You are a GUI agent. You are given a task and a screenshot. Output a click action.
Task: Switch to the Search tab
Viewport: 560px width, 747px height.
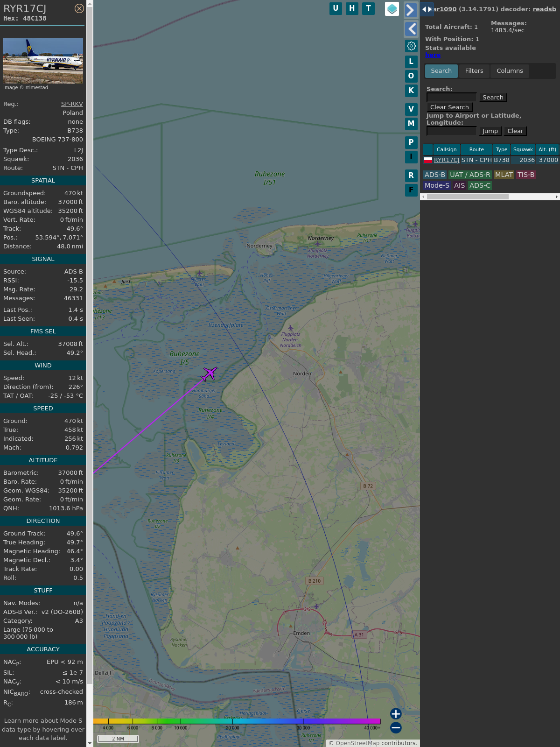441,71
